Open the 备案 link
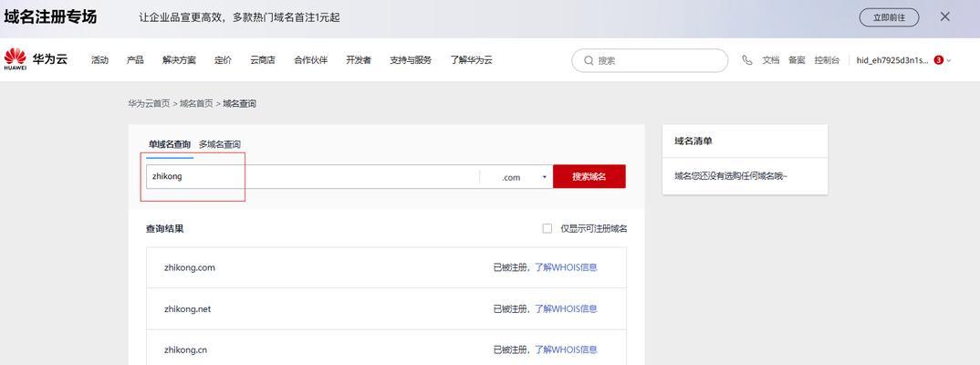Screen dimensions: 980x365 tap(797, 60)
